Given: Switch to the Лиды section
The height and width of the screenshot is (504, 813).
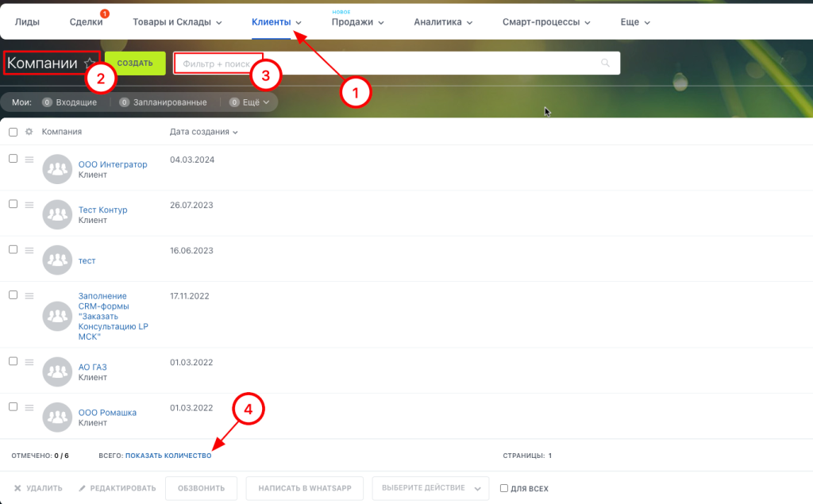Looking at the screenshot, I should 28,22.
